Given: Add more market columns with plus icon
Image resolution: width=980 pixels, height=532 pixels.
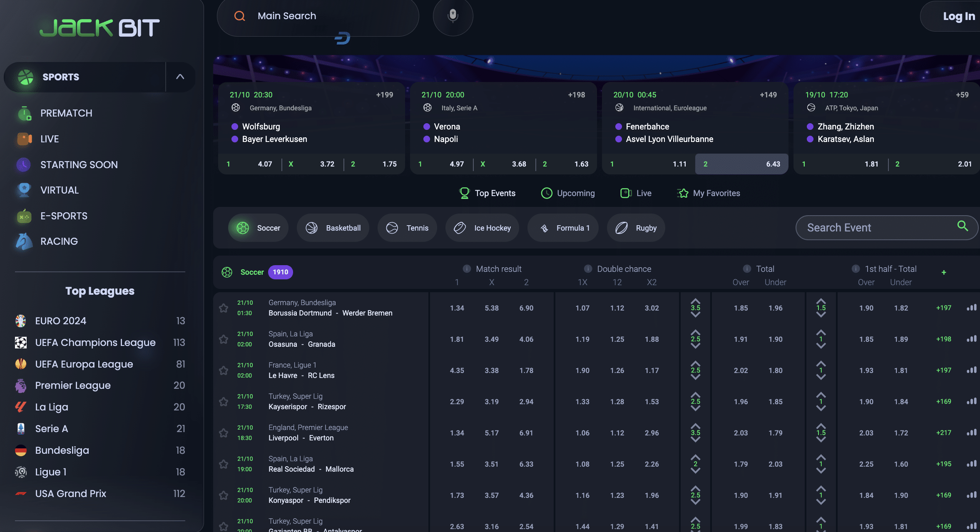Looking at the screenshot, I should click(x=944, y=272).
